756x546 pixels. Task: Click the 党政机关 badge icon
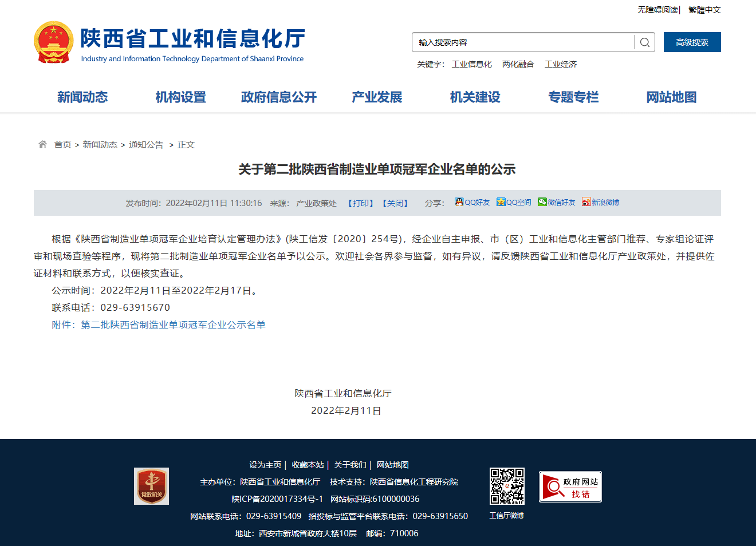151,486
